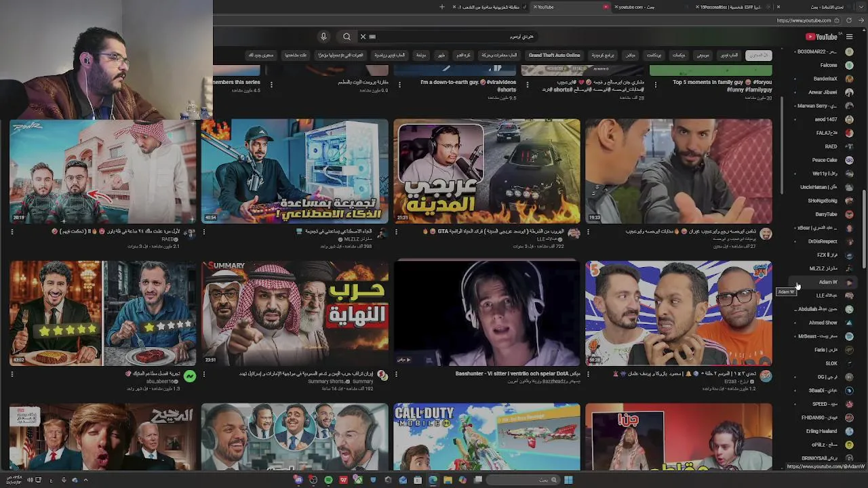This screenshot has width=868, height=488.
Task: Open Ahmed Show subscription link
Action: [x=823, y=323]
